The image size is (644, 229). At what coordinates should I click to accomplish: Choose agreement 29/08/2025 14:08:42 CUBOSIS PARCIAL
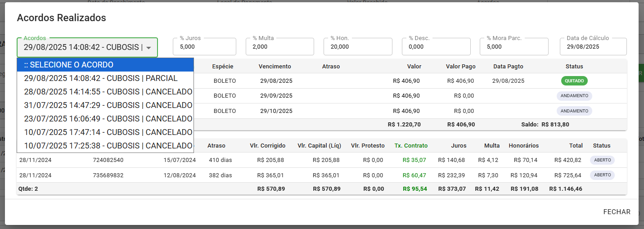pos(105,78)
